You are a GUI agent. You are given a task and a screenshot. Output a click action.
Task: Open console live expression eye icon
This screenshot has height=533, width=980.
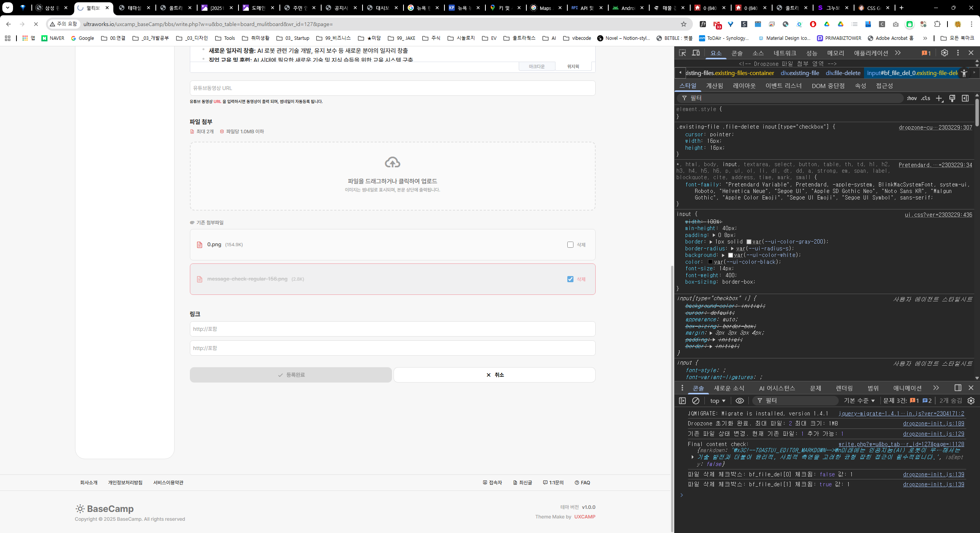click(740, 401)
